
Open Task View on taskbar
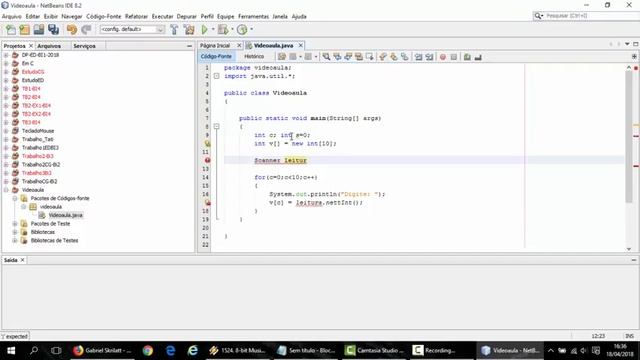[x=56, y=350]
